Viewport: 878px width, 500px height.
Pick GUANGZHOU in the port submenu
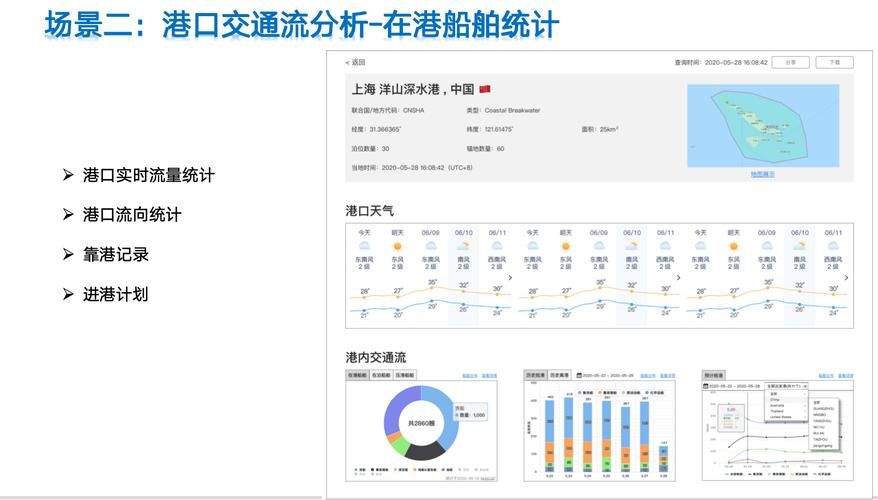click(824, 409)
